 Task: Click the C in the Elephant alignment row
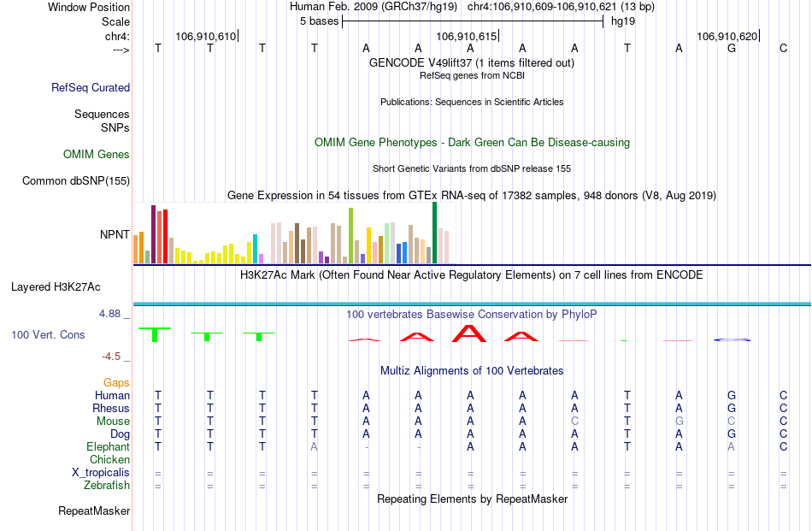(x=784, y=446)
